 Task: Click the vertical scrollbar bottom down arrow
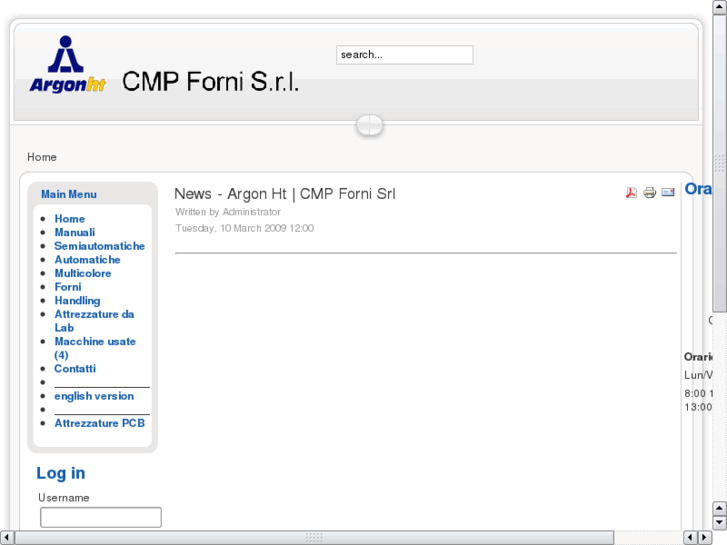coord(720,523)
